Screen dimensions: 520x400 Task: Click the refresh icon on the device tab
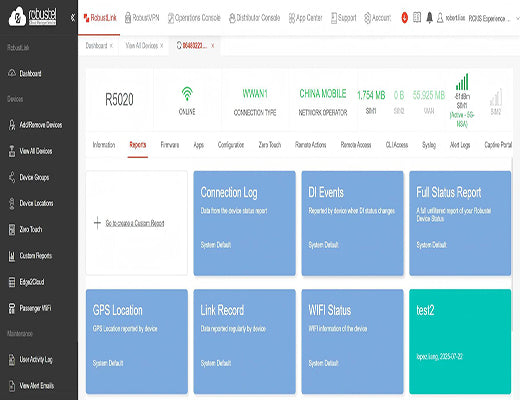(x=179, y=45)
